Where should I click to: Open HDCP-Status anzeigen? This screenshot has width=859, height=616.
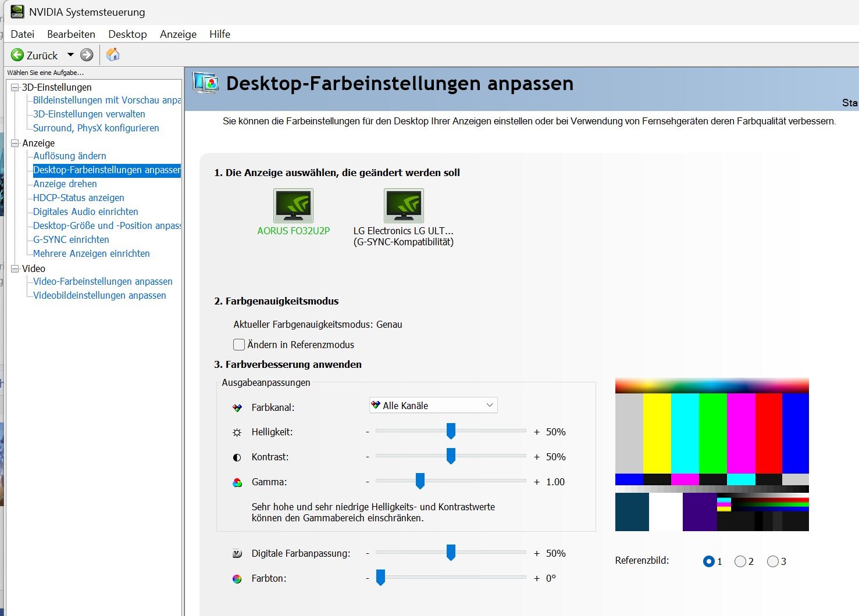point(79,198)
